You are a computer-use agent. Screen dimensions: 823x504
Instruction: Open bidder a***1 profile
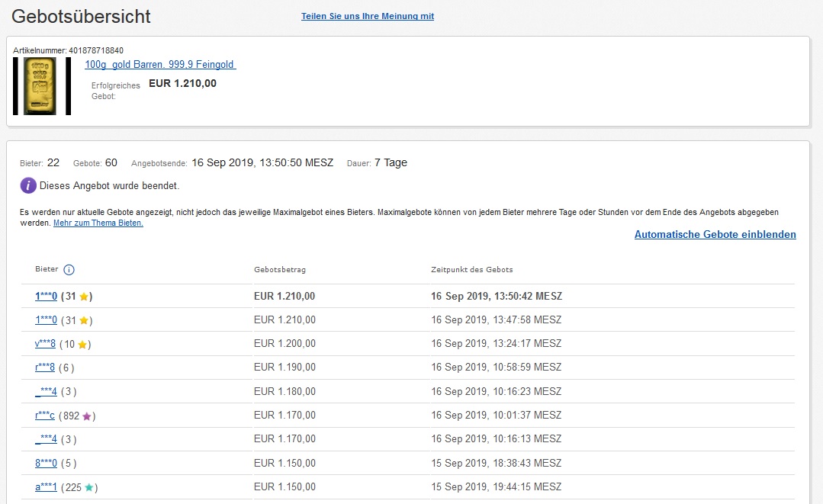[x=46, y=488]
